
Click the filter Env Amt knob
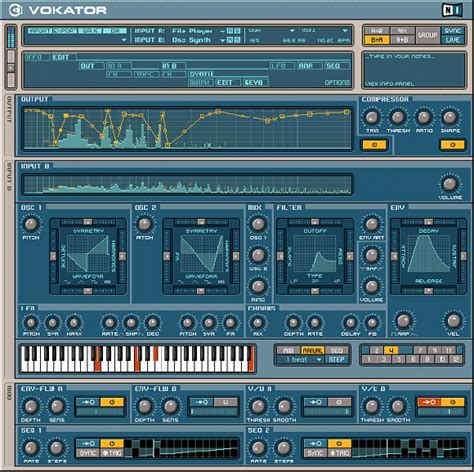372,224
